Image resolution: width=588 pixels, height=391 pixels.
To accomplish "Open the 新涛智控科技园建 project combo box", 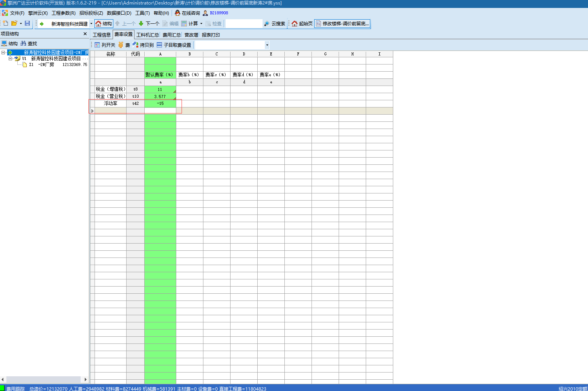I will coord(91,24).
